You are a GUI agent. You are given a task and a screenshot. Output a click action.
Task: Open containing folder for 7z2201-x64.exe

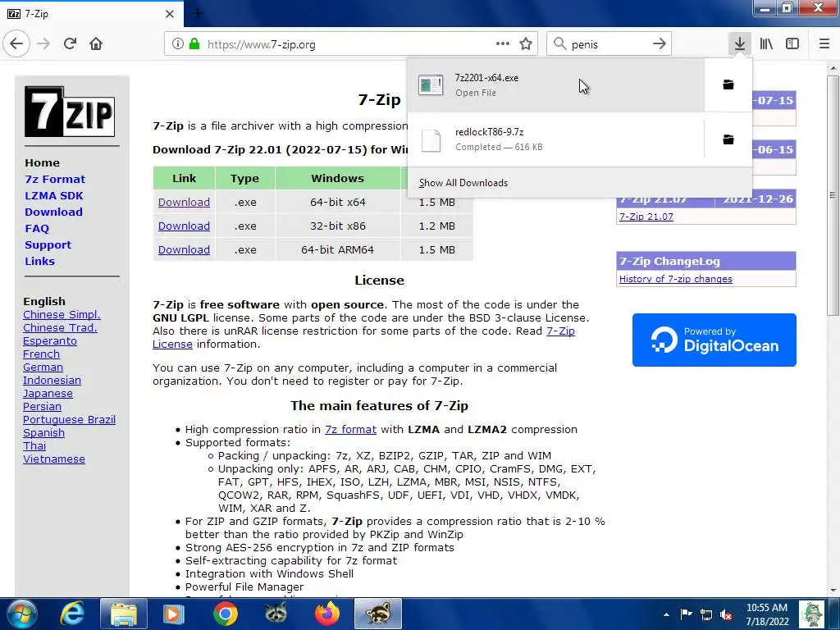click(x=728, y=84)
